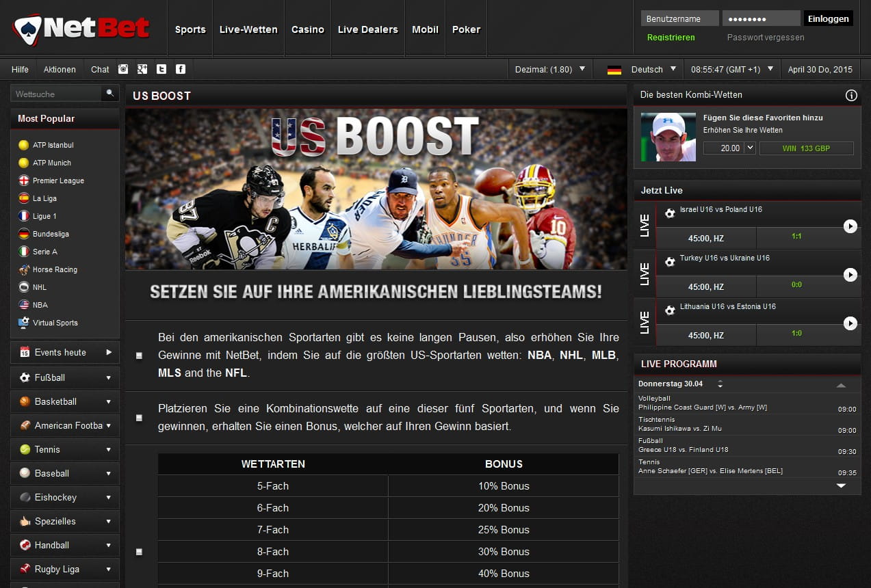This screenshot has width=871, height=588.
Task: Open the Poker main menu
Action: [x=466, y=29]
